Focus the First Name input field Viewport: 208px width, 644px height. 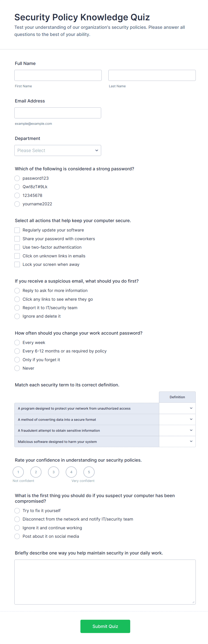tap(58, 75)
